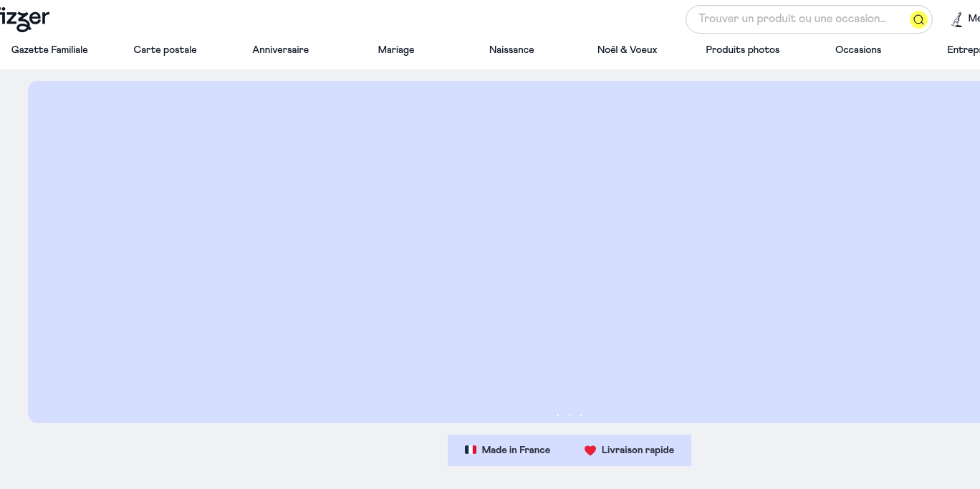Click the red heart icon
This screenshot has width=980, height=489.
[590, 450]
